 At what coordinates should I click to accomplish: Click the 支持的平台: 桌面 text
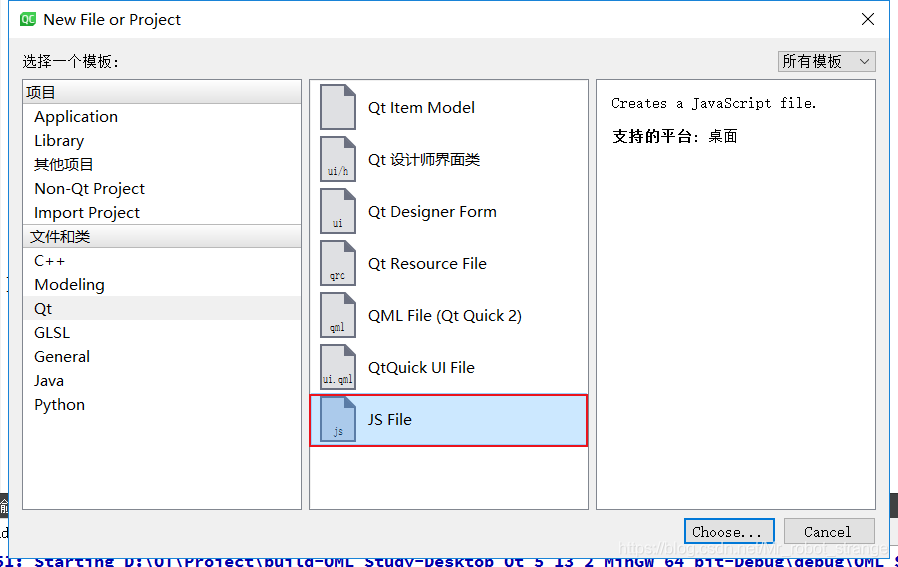tap(675, 136)
